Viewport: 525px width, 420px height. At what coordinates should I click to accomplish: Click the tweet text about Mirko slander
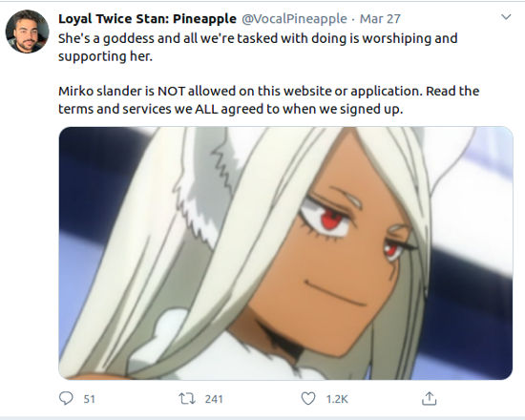point(268,100)
